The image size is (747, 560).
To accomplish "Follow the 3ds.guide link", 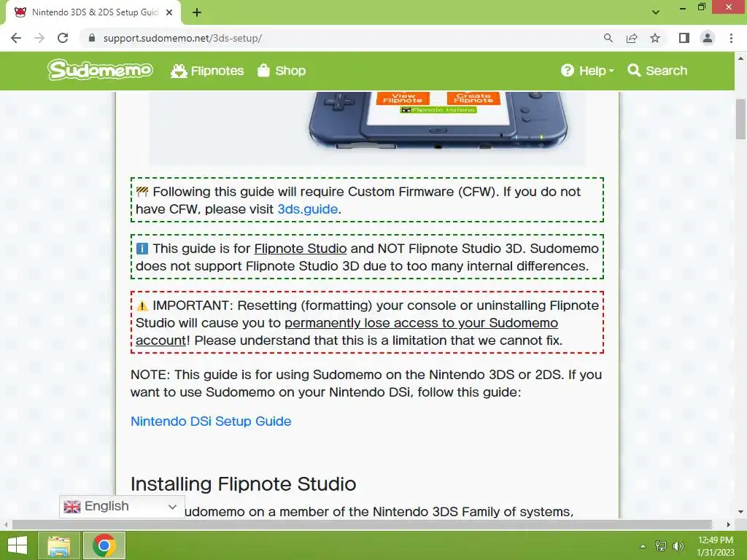I will pyautogui.click(x=308, y=209).
